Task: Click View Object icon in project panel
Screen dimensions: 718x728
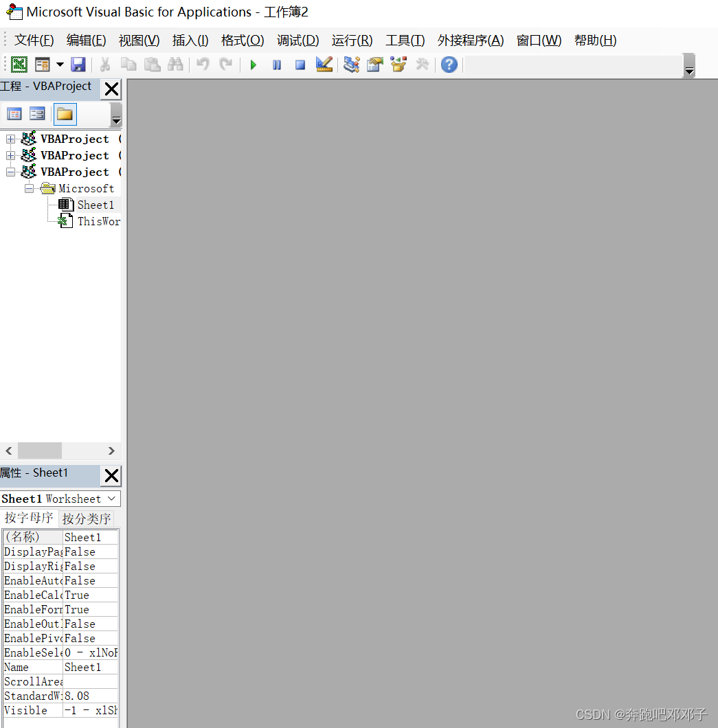Action: click(37, 114)
